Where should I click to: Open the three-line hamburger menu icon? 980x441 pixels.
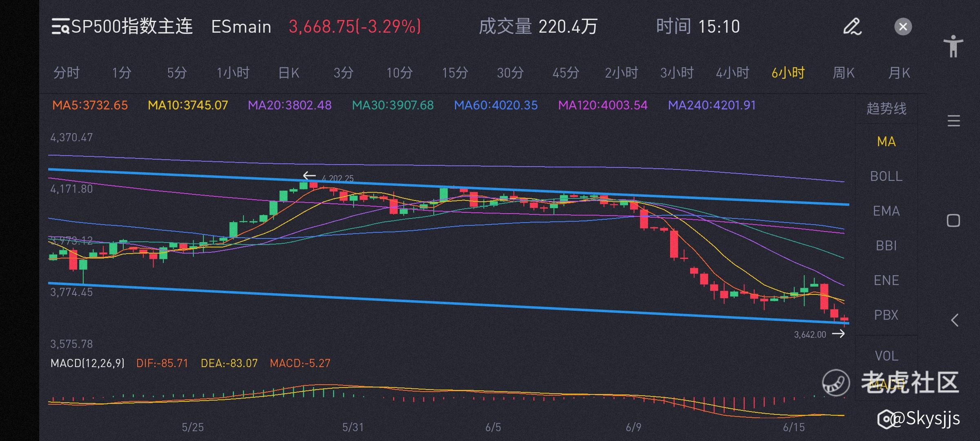pyautogui.click(x=953, y=121)
